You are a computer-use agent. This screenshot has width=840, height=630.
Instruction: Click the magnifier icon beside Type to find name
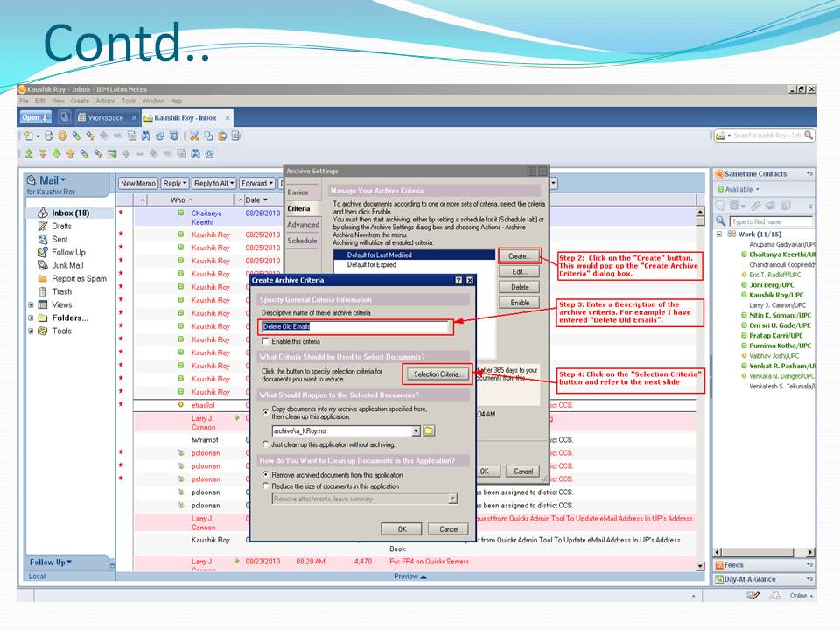pyautogui.click(x=721, y=221)
